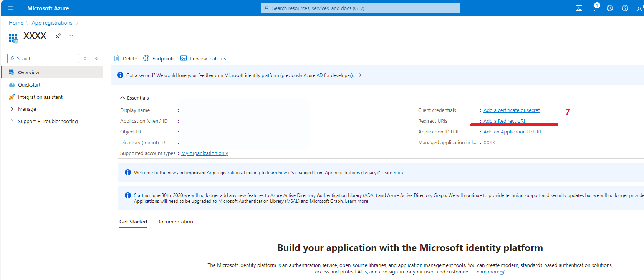Image resolution: width=644 pixels, height=280 pixels.
Task: Collapse the Essentials section
Action: click(123, 98)
